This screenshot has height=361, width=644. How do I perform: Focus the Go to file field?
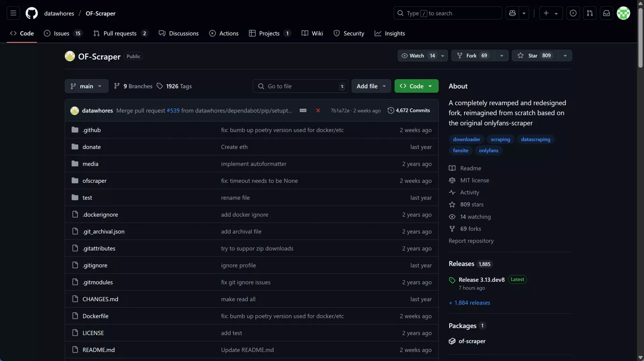click(300, 86)
